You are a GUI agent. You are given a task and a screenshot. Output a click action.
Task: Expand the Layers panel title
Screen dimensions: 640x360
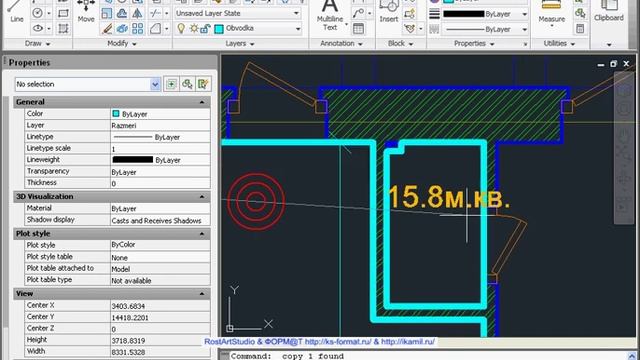click(x=240, y=44)
